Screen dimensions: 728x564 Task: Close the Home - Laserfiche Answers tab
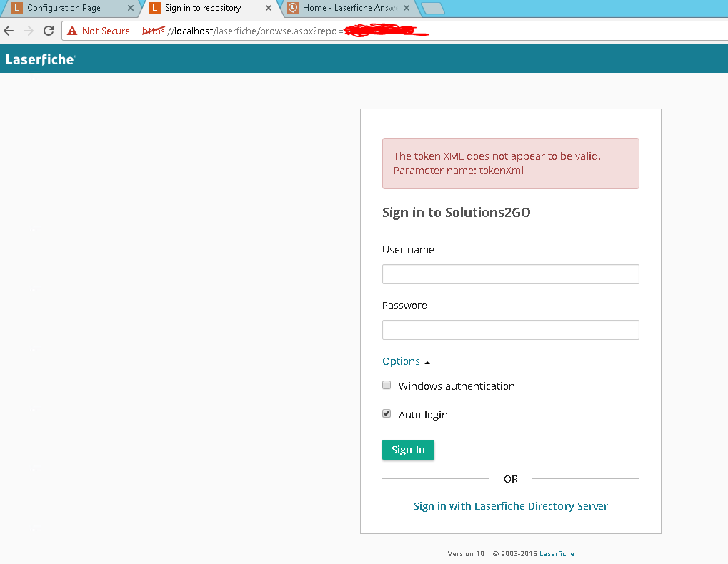(x=407, y=8)
